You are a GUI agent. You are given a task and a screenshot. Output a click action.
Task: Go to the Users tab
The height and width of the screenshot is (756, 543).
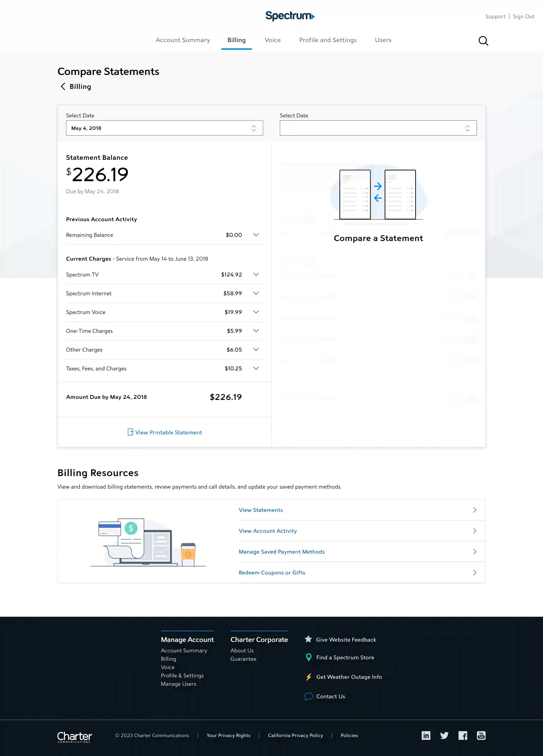(x=383, y=40)
